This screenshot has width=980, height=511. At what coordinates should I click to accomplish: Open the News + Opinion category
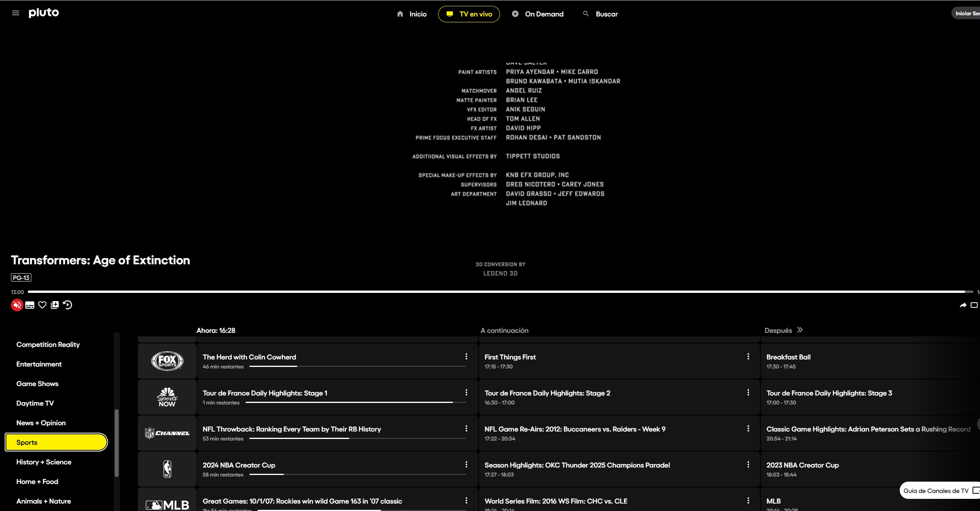(x=41, y=423)
